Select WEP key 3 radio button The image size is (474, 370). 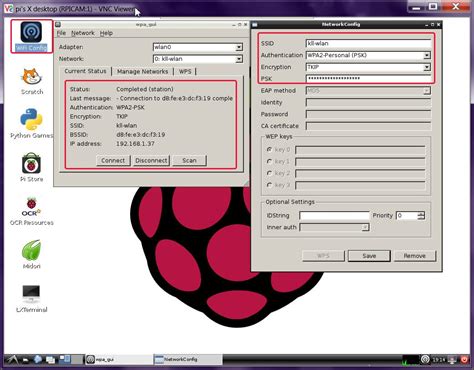(270, 185)
